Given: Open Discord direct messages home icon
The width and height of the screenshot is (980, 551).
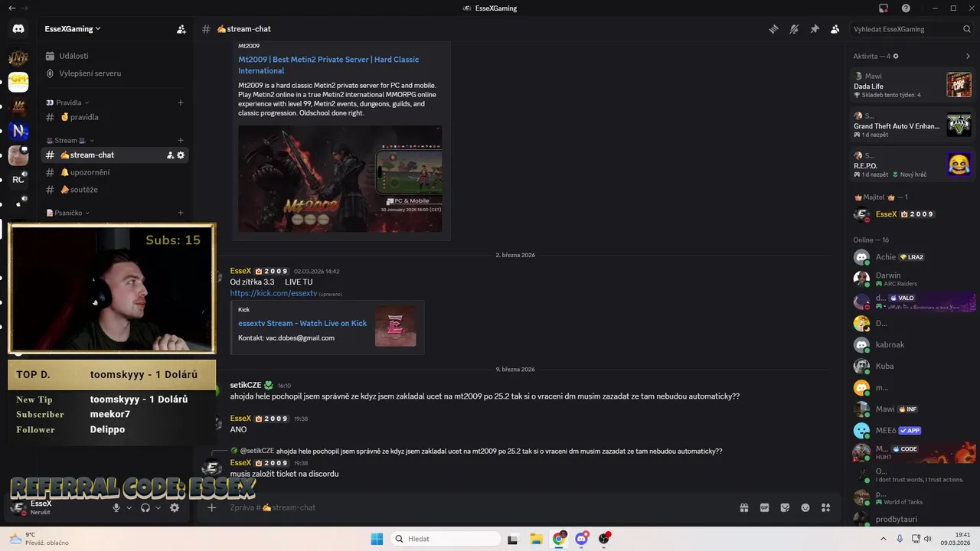Looking at the screenshot, I should click(x=18, y=29).
